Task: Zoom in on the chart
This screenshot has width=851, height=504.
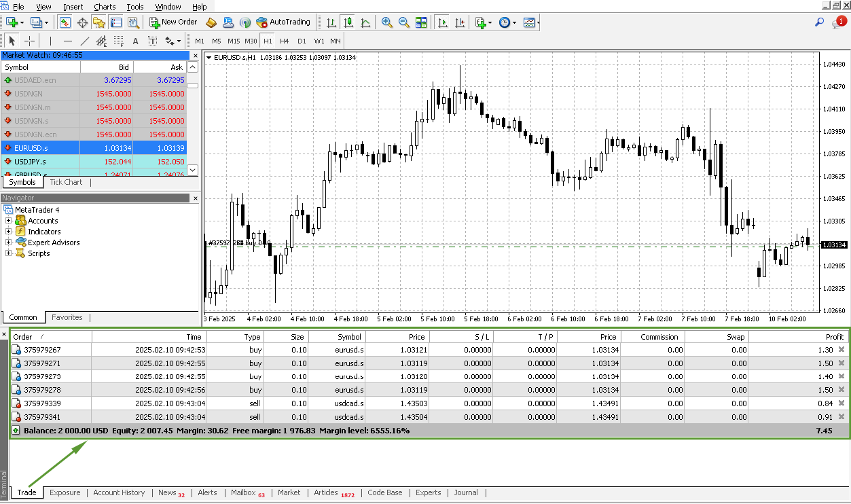Action: tap(388, 22)
